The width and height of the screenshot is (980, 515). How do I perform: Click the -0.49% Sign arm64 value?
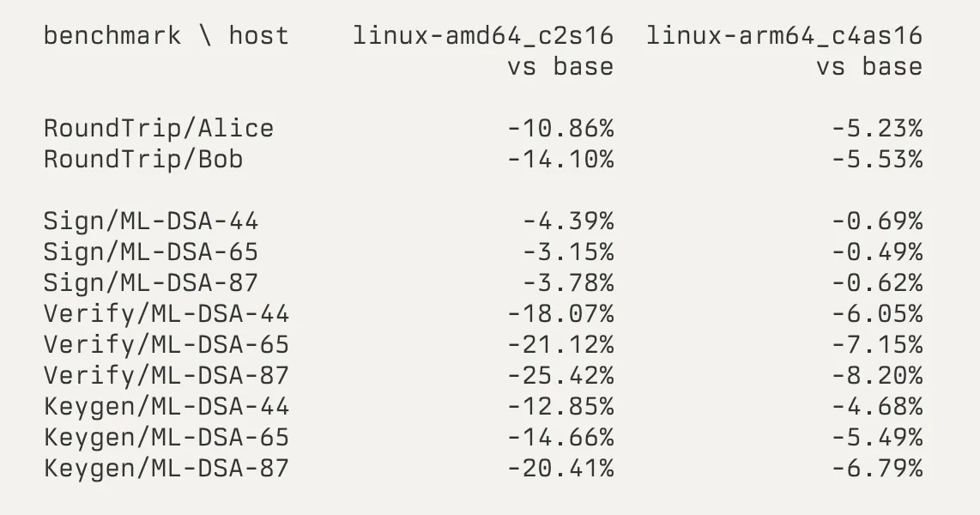pyautogui.click(x=877, y=251)
